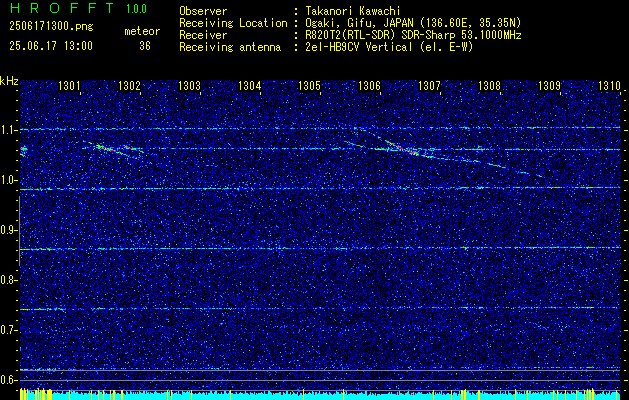Click the Ogaki, Gifu, JAPAN location text
629x400 pixels.
[413, 23]
